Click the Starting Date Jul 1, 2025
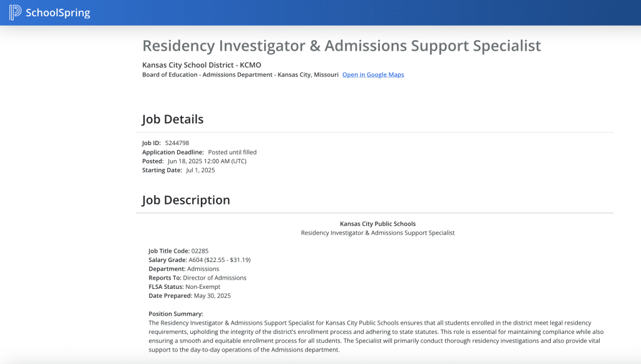Image resolution: width=641 pixels, height=364 pixels. point(200,170)
